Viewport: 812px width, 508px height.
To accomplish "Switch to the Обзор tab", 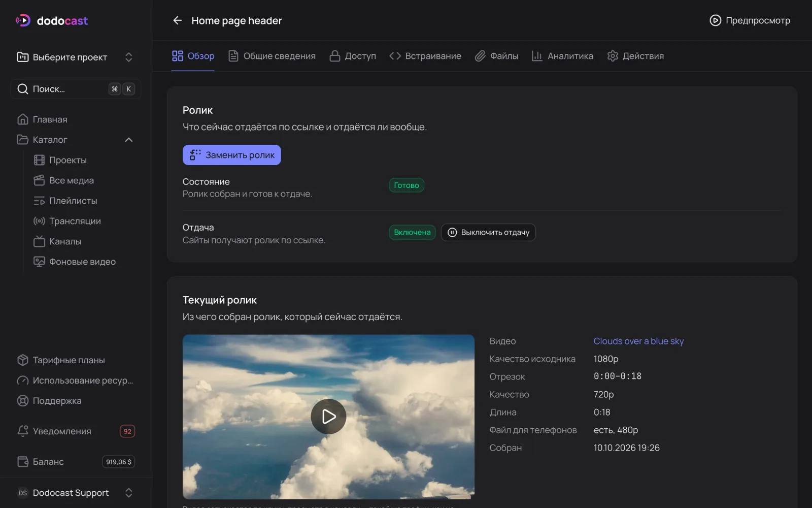I will 193,56.
